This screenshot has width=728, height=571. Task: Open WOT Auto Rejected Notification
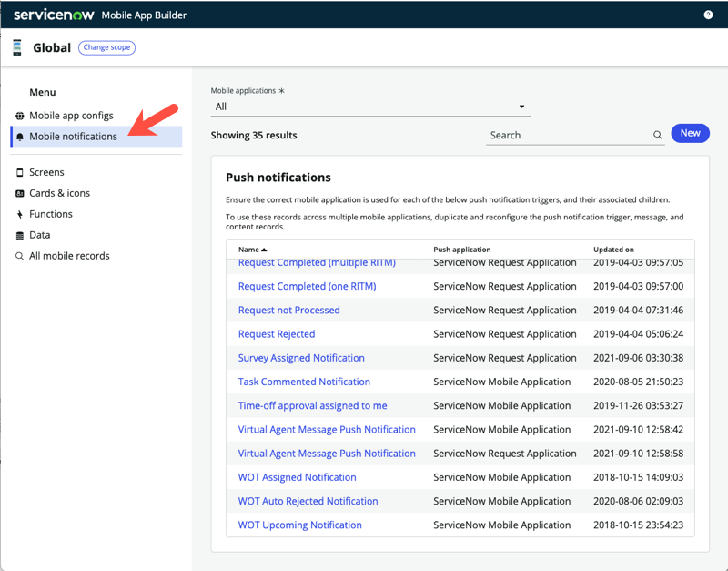(308, 501)
